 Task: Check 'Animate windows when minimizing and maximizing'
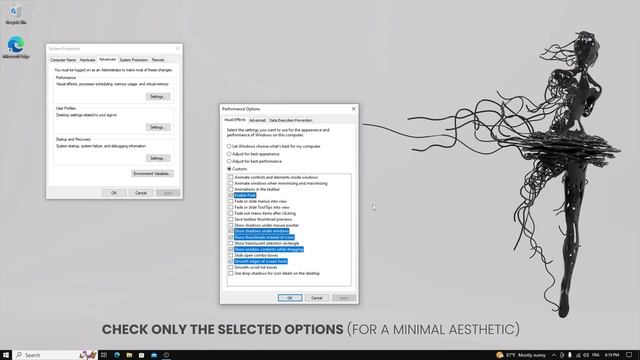pyautogui.click(x=231, y=183)
